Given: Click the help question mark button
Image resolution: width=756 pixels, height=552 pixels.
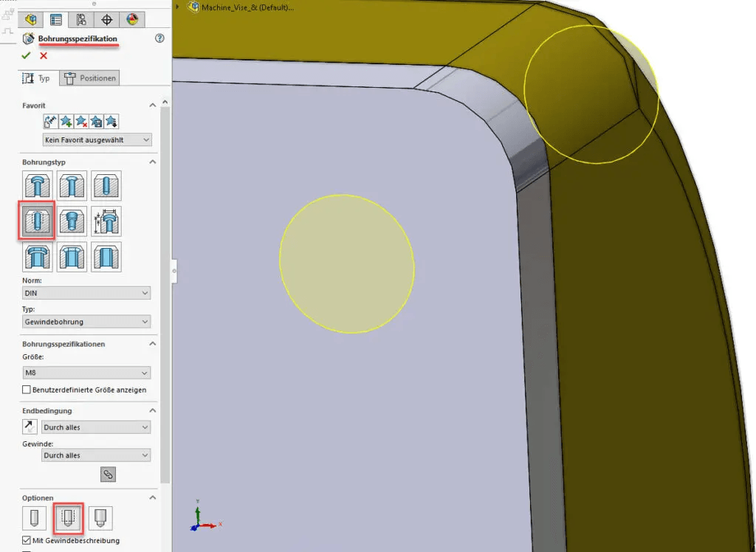Looking at the screenshot, I should [159, 38].
